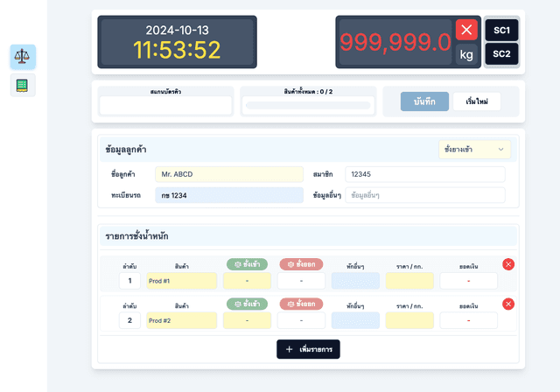The width and height of the screenshot is (560, 392).
Task: Click the รายการชั่งน้ำหนัก section heading
Action: point(136,236)
